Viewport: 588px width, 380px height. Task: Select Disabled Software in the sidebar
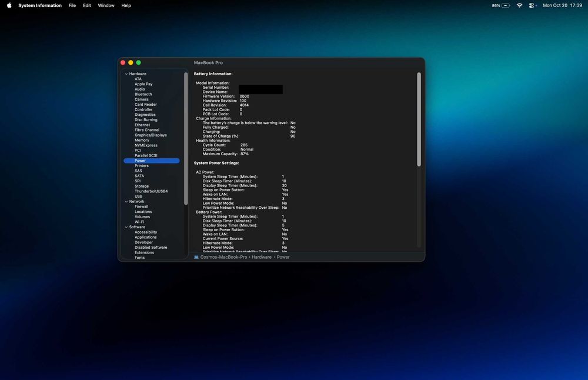[x=151, y=247]
